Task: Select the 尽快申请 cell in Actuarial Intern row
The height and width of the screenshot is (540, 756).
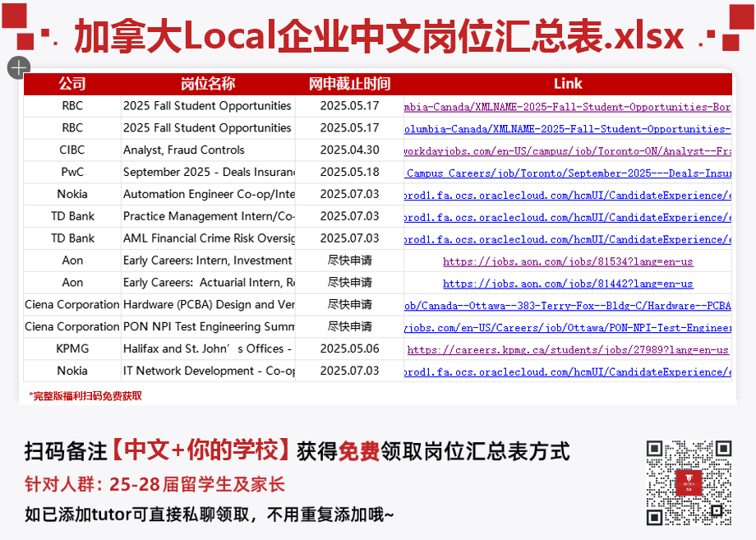Action: pos(349,283)
